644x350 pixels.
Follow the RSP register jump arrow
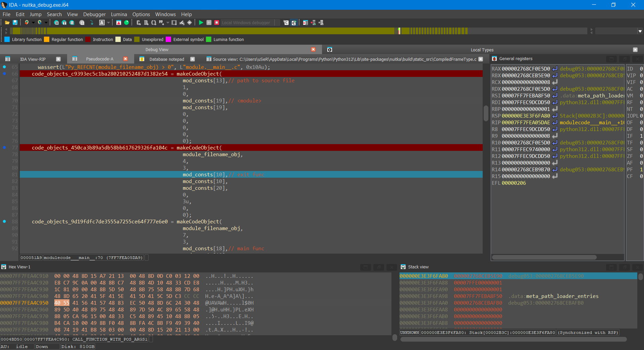tap(555, 116)
